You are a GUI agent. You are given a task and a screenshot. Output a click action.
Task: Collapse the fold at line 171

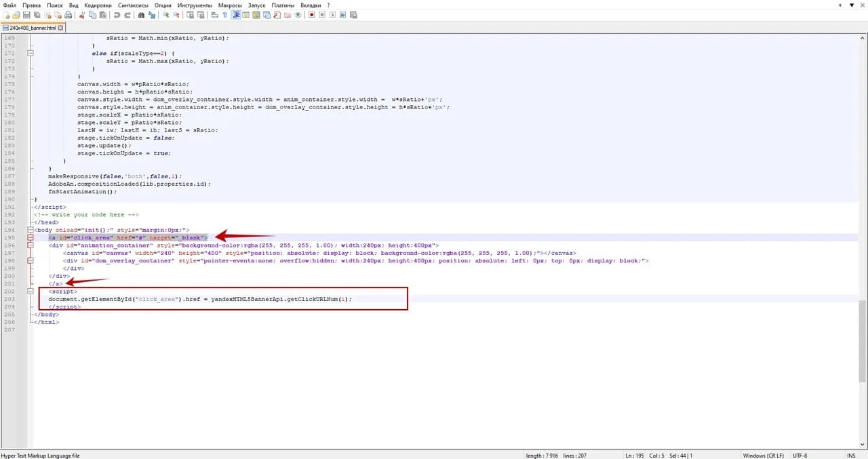[x=31, y=53]
